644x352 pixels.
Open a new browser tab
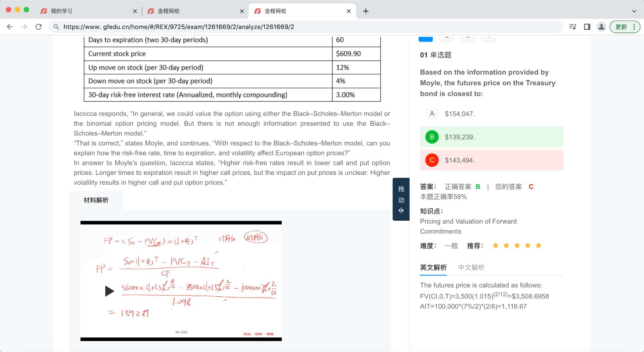pos(366,11)
